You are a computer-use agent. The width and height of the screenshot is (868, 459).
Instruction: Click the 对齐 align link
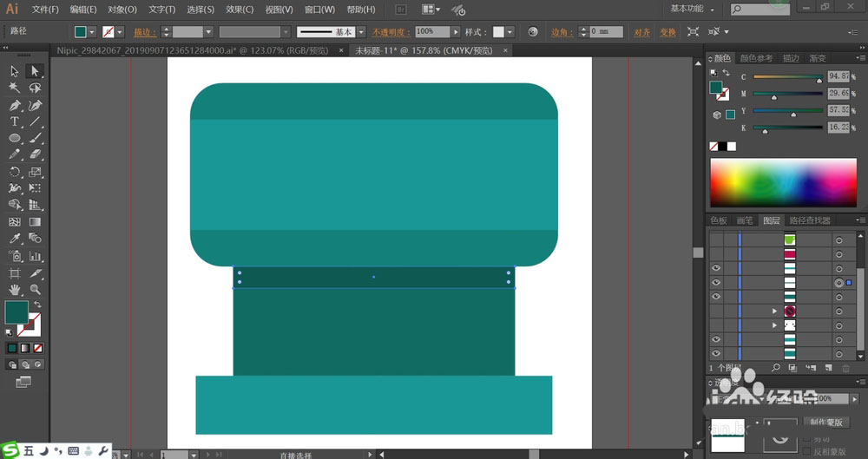pyautogui.click(x=641, y=33)
